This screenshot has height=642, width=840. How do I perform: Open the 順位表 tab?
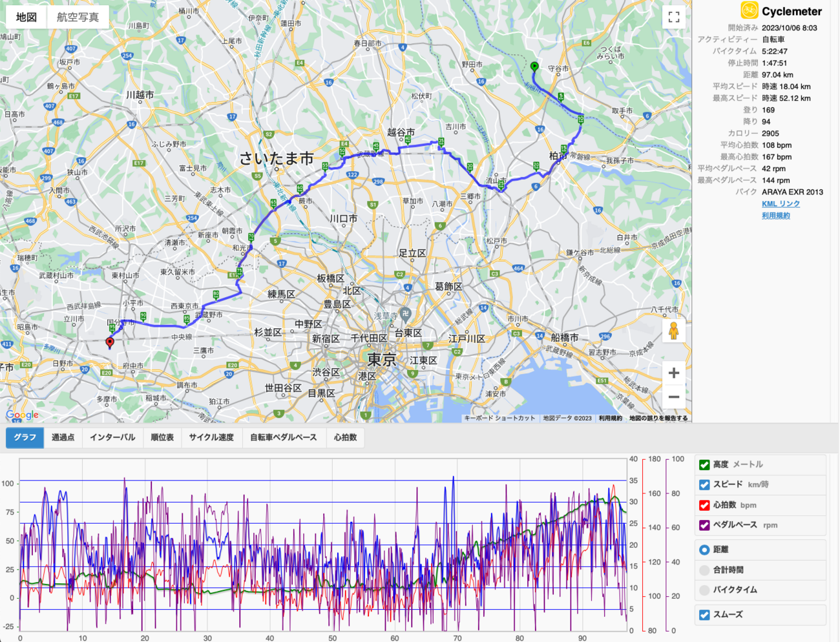[162, 437]
